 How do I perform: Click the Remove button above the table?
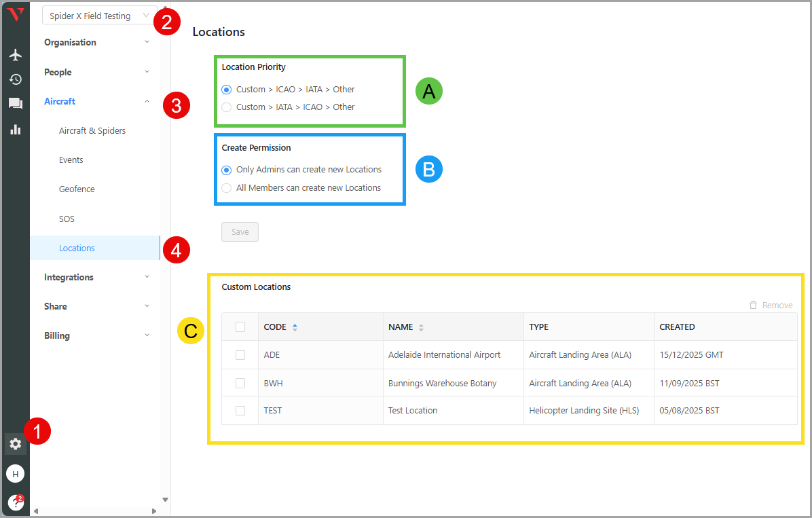(771, 306)
